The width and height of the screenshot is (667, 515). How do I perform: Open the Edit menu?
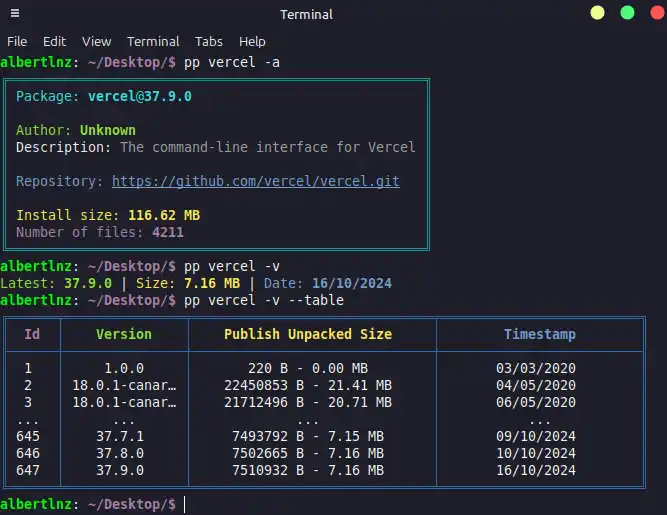tap(54, 42)
